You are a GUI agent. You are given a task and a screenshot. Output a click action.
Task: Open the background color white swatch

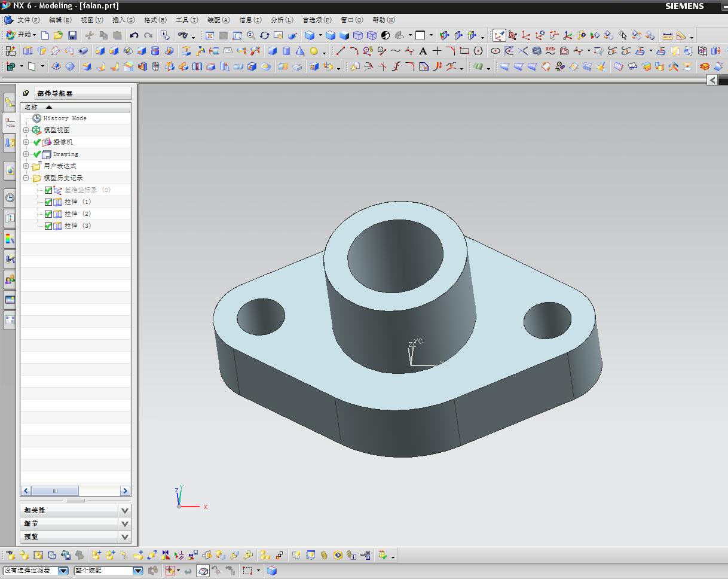420,35
